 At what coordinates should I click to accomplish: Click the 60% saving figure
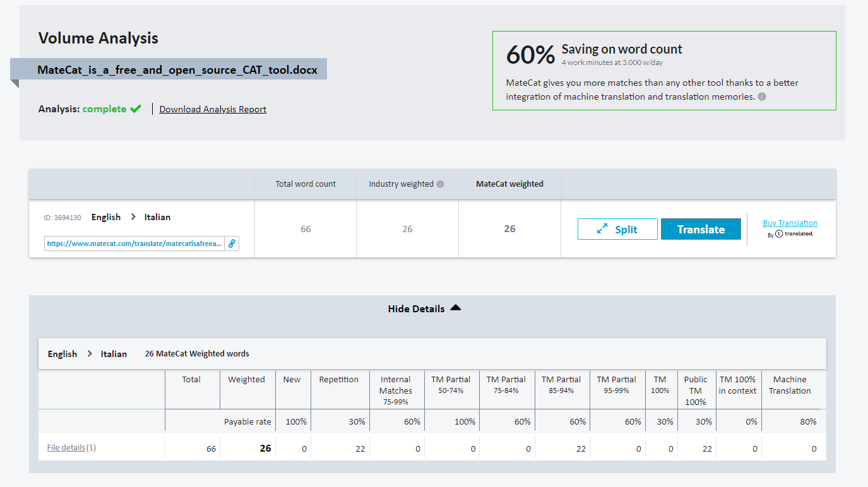point(530,55)
